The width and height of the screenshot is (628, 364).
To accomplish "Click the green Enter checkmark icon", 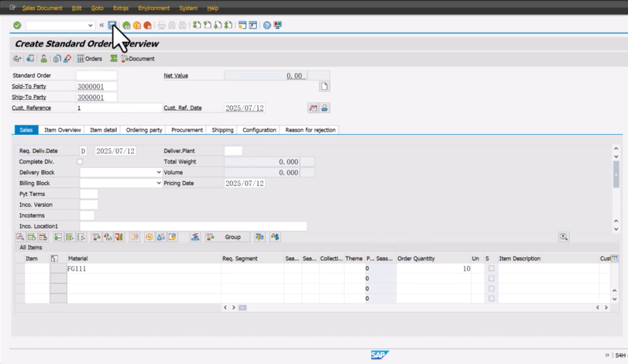I will [17, 25].
